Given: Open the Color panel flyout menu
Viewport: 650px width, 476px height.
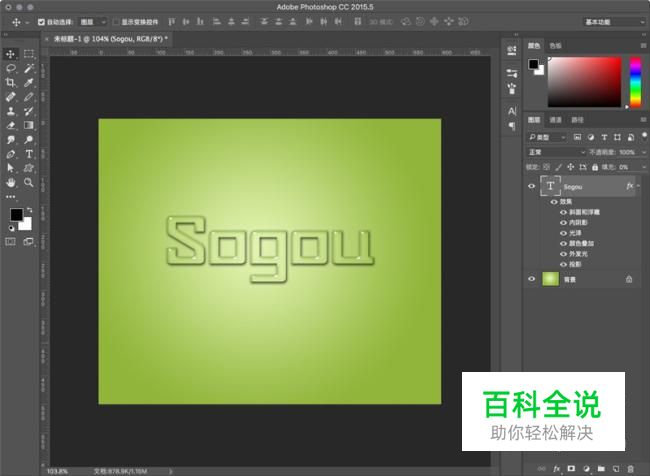Looking at the screenshot, I should click(643, 46).
